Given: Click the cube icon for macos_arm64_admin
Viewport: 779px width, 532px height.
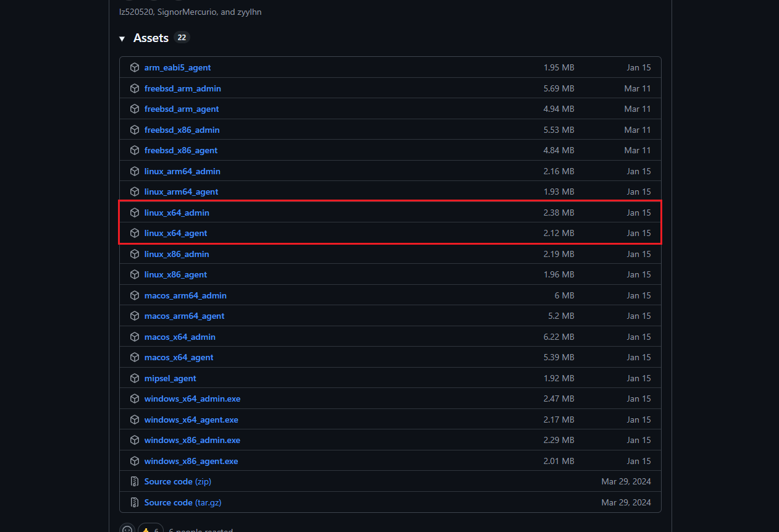Looking at the screenshot, I should (135, 295).
